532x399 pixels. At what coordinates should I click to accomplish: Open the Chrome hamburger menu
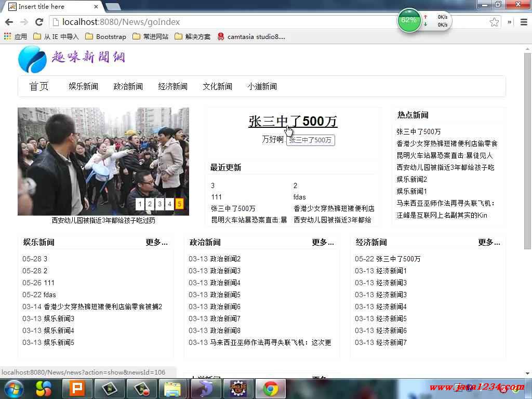(x=524, y=22)
